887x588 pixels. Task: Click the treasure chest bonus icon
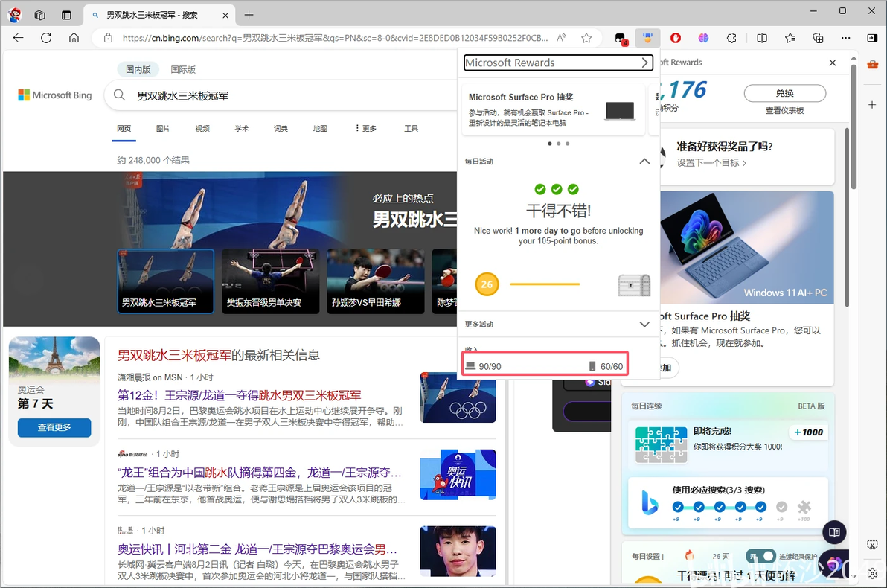click(x=634, y=284)
